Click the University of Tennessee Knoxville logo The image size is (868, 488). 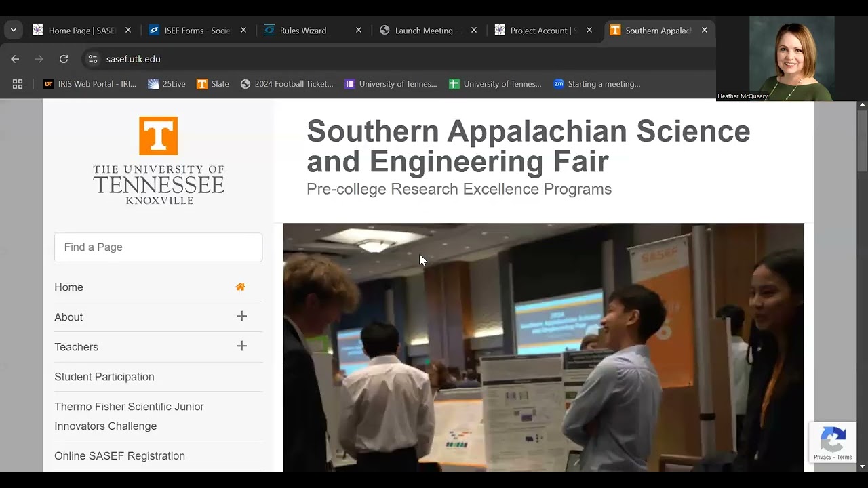tap(159, 160)
